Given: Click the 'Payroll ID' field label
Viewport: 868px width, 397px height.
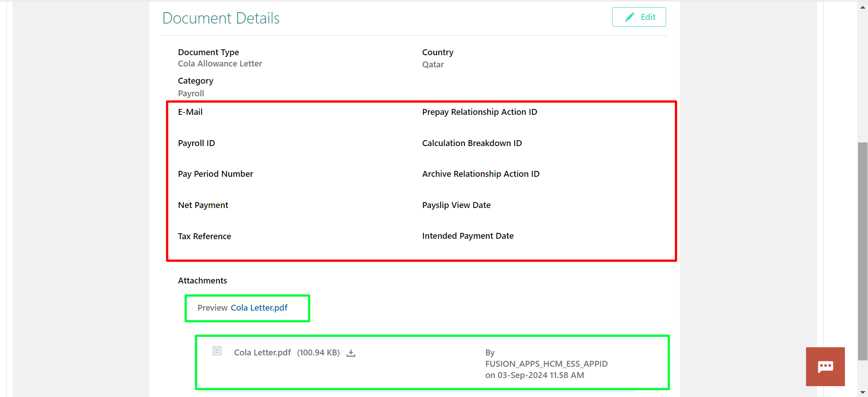Looking at the screenshot, I should tap(196, 143).
